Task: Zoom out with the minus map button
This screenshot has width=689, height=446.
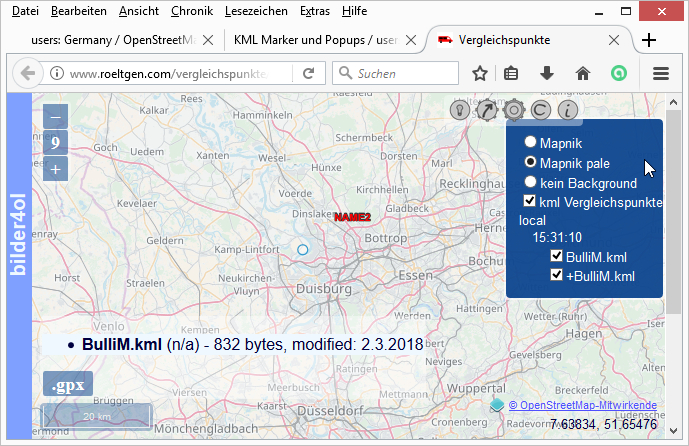Action: [55, 117]
